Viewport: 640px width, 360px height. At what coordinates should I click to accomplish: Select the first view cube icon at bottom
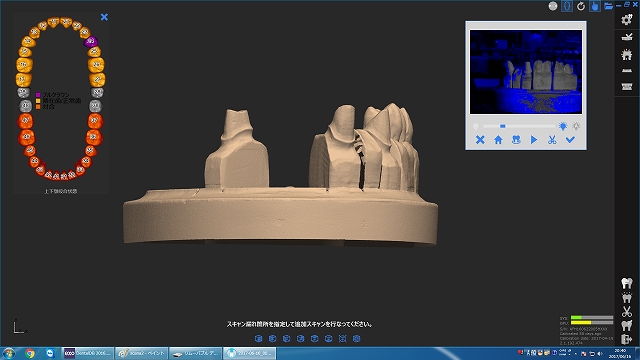(258, 338)
